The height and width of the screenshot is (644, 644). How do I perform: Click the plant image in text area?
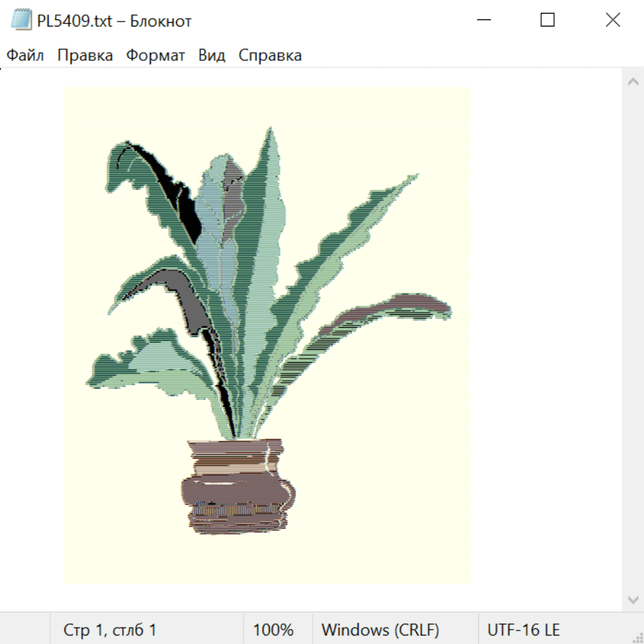(x=267, y=336)
